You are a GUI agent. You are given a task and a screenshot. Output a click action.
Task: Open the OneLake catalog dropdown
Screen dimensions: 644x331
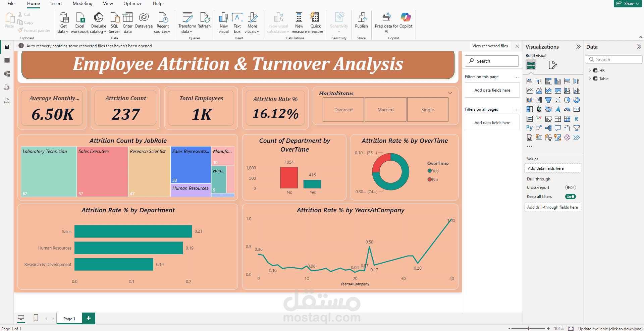pyautogui.click(x=98, y=23)
